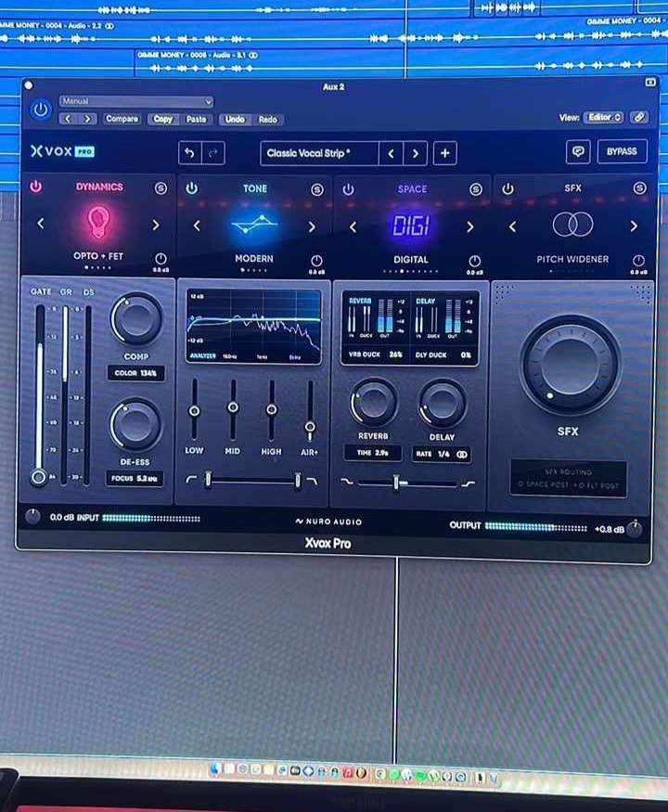This screenshot has height=812, width=668.
Task: Click the DELAY RATE 1/4 value field
Action: tap(442, 455)
